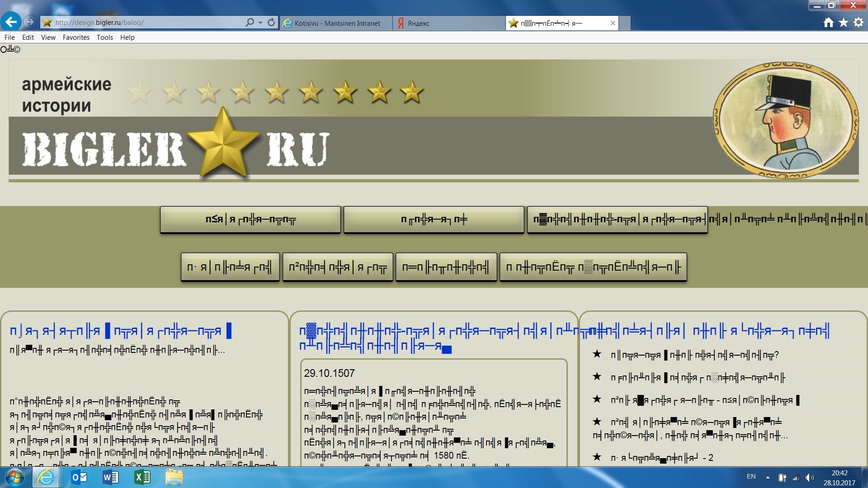
Task: Toggle the system volume speaker icon
Action: click(809, 478)
